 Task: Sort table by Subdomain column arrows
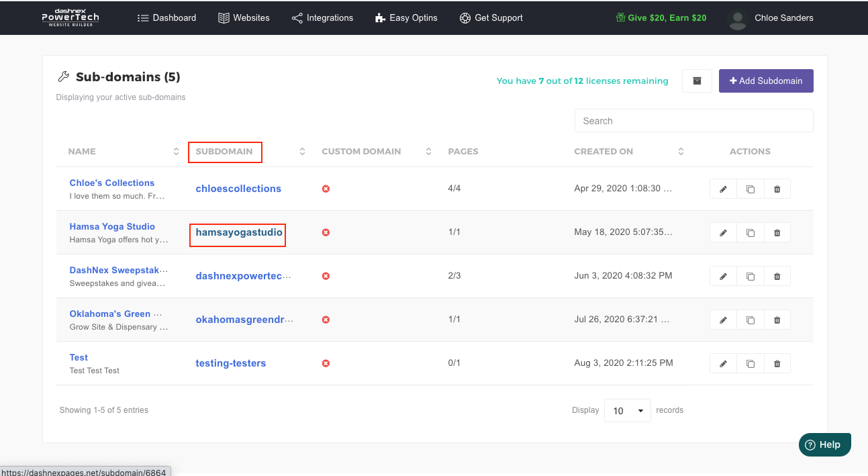pyautogui.click(x=302, y=152)
